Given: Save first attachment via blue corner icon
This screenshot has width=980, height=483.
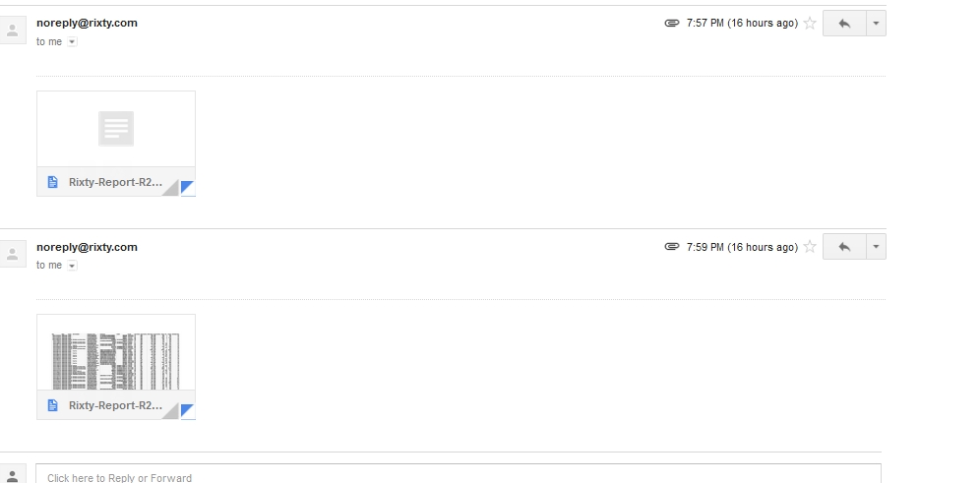Looking at the screenshot, I should click(x=188, y=188).
